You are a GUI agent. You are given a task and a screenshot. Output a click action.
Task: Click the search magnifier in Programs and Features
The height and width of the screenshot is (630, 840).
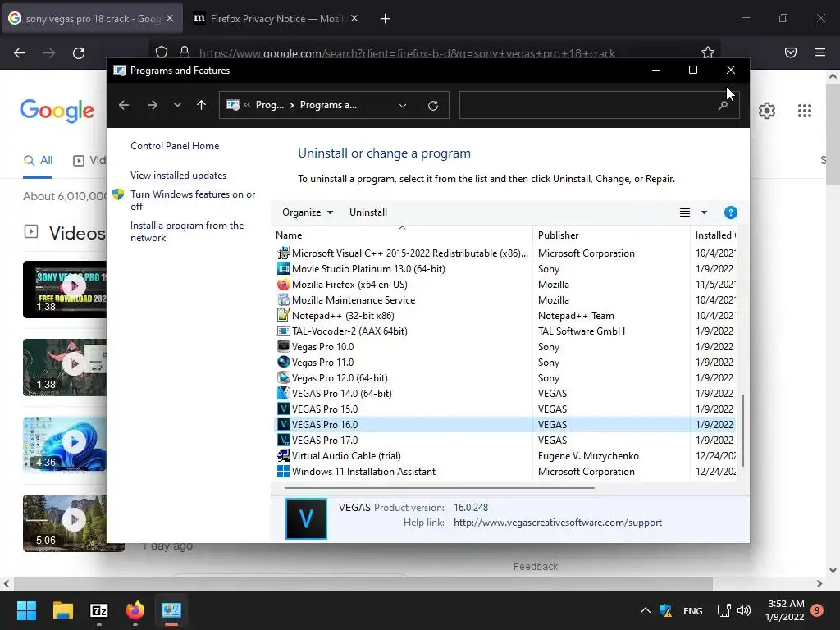tap(723, 105)
